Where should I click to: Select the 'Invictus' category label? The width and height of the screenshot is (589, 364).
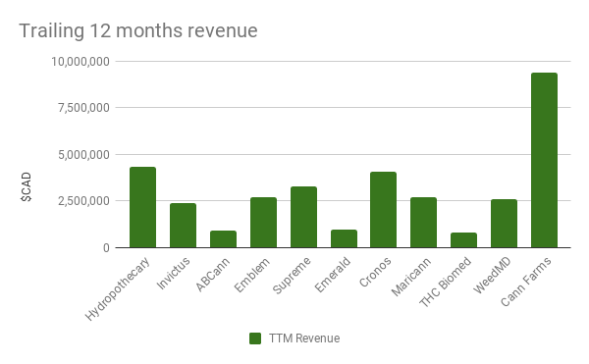173,273
